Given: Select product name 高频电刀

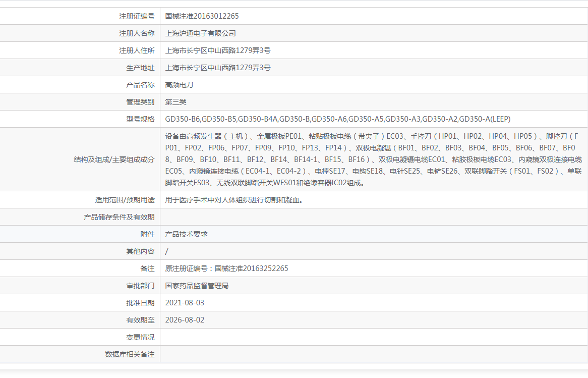Looking at the screenshot, I should point(179,85).
